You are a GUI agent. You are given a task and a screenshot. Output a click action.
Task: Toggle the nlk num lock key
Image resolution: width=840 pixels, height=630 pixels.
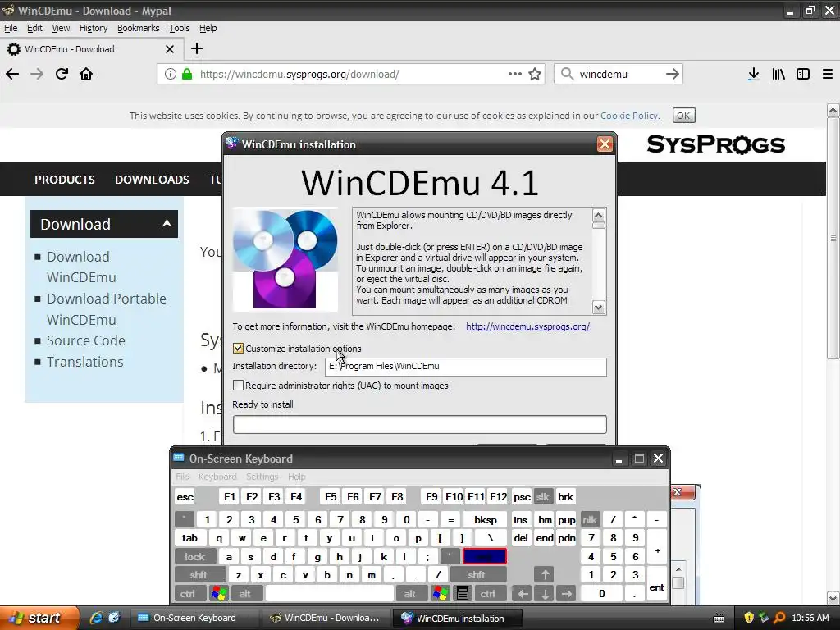[x=590, y=519]
